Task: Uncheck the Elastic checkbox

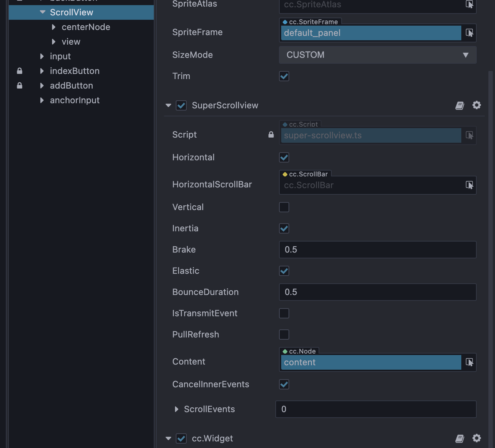Action: pos(284,271)
